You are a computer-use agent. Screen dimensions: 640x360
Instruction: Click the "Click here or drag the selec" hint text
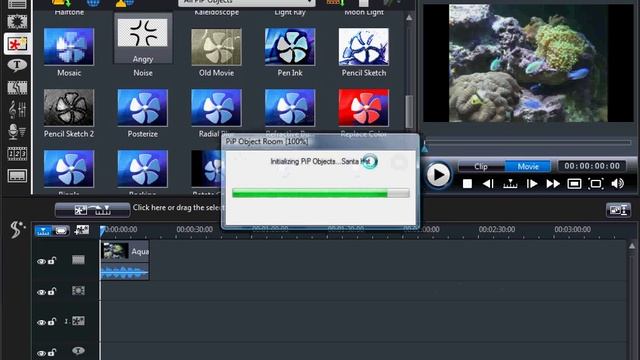click(178, 208)
